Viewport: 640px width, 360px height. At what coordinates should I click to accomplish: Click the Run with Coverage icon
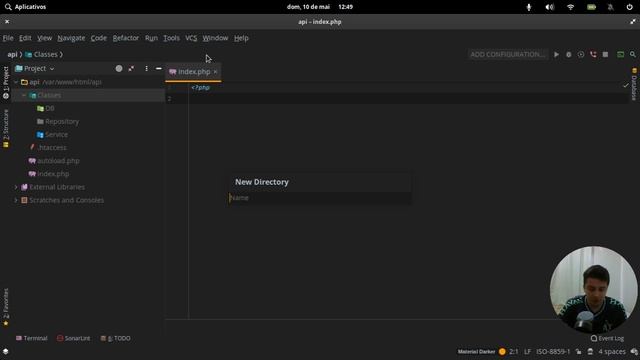(581, 54)
